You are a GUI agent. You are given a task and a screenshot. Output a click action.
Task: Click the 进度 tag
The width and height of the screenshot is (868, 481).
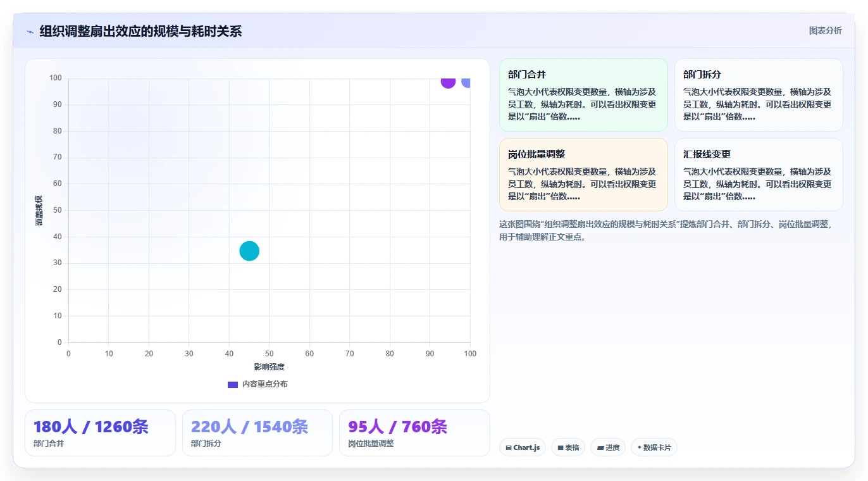608,447
